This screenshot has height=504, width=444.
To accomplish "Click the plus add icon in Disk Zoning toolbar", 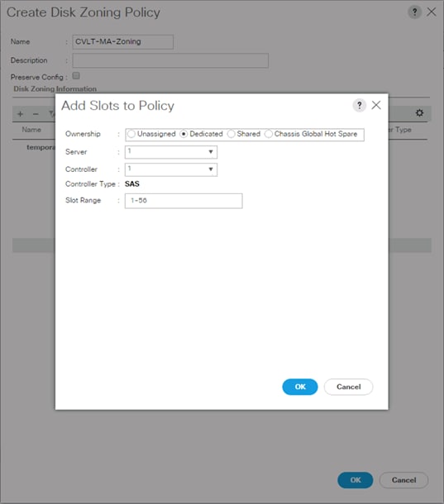I will coord(21,114).
